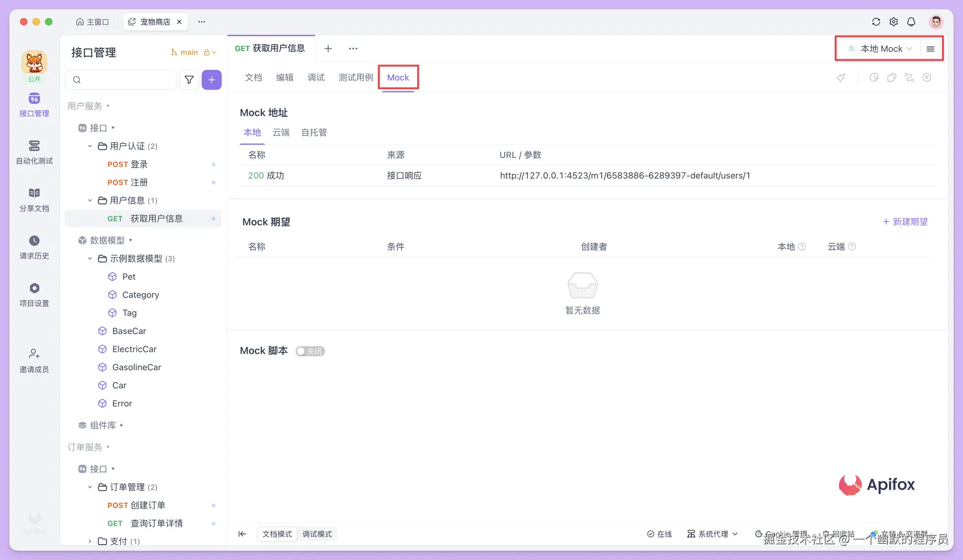Viewport: 963px width, 560px height.
Task: Click the refresh sync icon
Action: [876, 22]
